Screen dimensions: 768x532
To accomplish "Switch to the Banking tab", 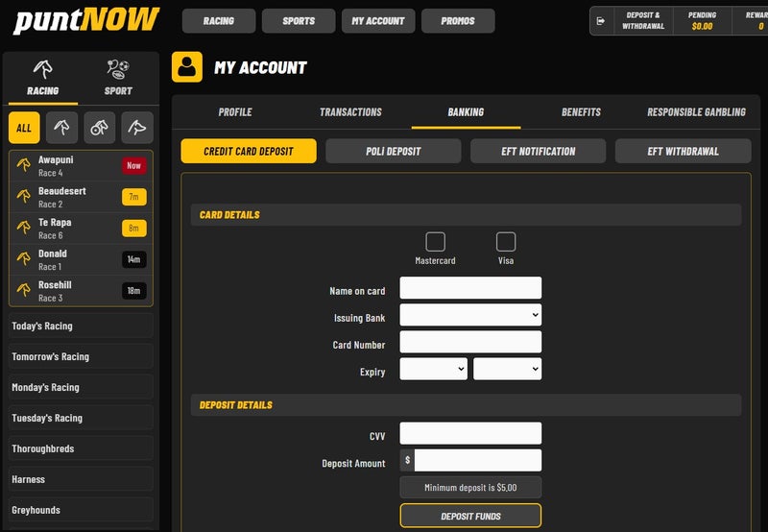I will [x=466, y=112].
